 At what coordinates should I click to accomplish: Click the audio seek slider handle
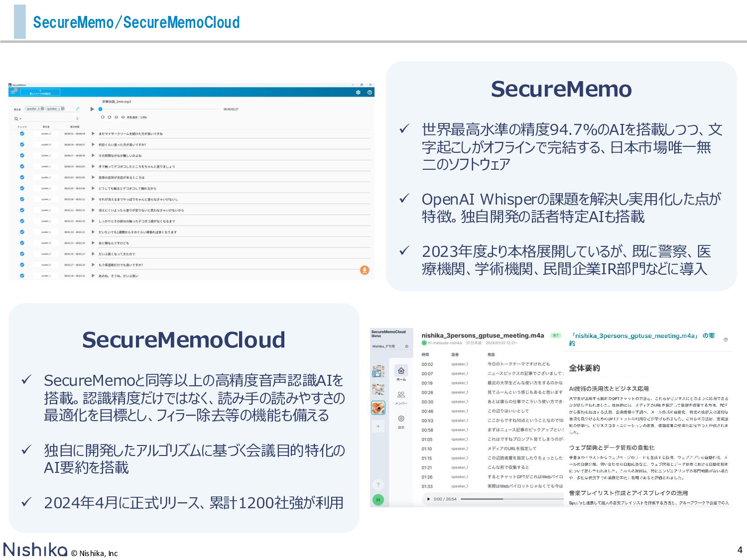pyautogui.click(x=100, y=109)
